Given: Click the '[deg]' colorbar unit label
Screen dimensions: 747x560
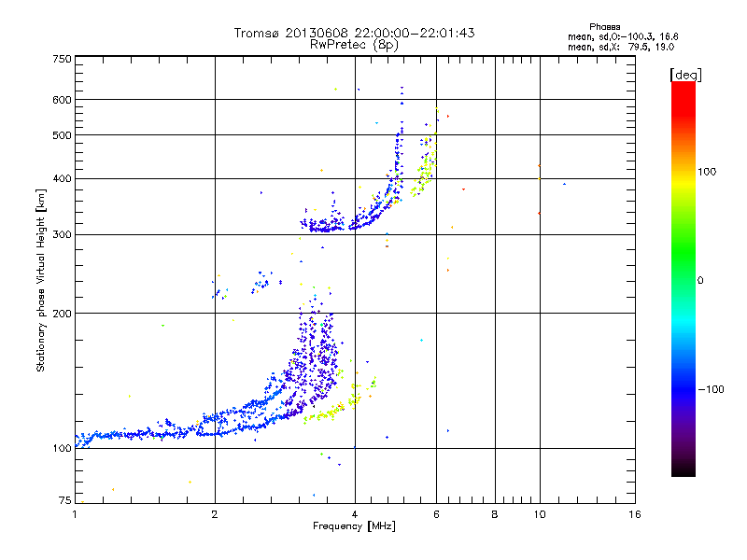Looking at the screenshot, I should click(x=685, y=75).
